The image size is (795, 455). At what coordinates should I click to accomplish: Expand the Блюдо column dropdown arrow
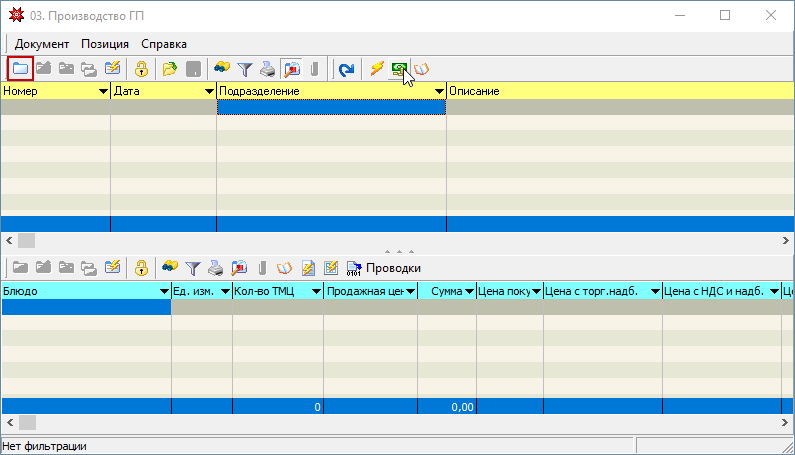[x=164, y=291]
